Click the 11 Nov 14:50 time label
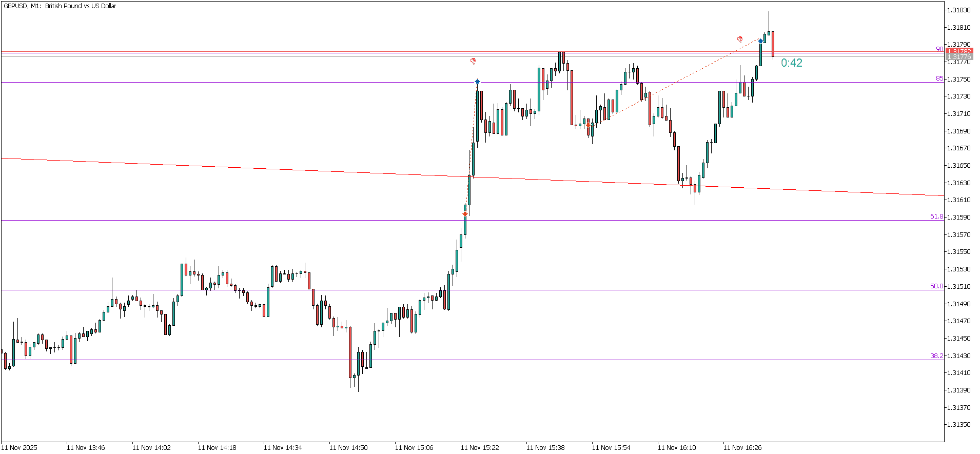Screen dimensions: 980x454 click(x=348, y=447)
